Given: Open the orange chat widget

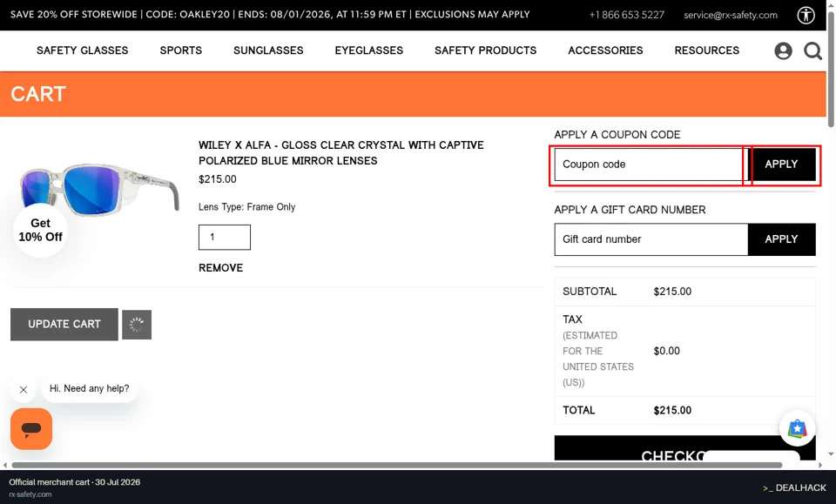Looking at the screenshot, I should 31,429.
